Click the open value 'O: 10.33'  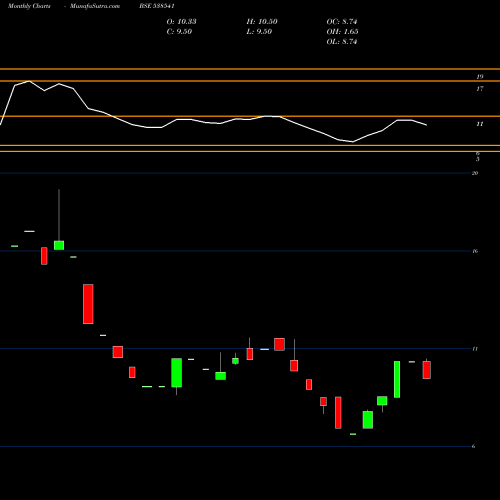(x=181, y=22)
